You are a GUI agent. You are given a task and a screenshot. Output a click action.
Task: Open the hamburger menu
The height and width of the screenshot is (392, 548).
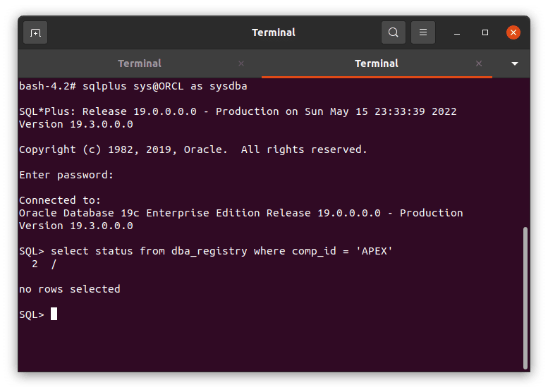[423, 32]
